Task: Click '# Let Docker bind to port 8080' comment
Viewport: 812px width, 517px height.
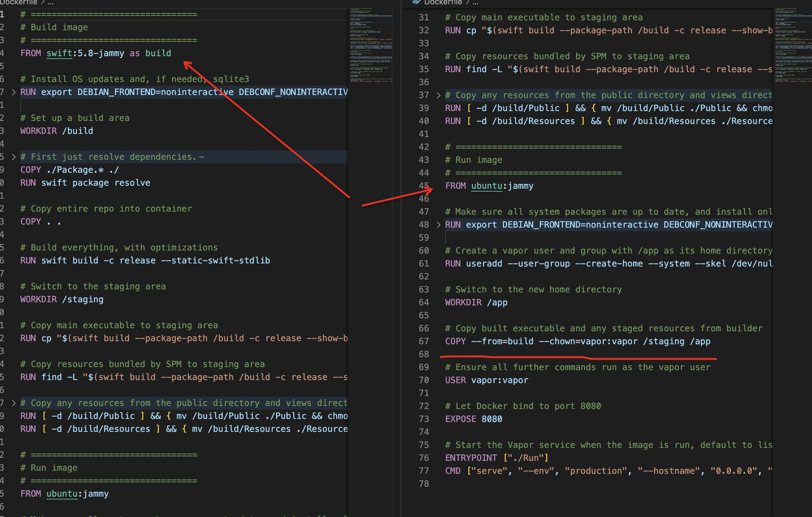Action: (523, 406)
